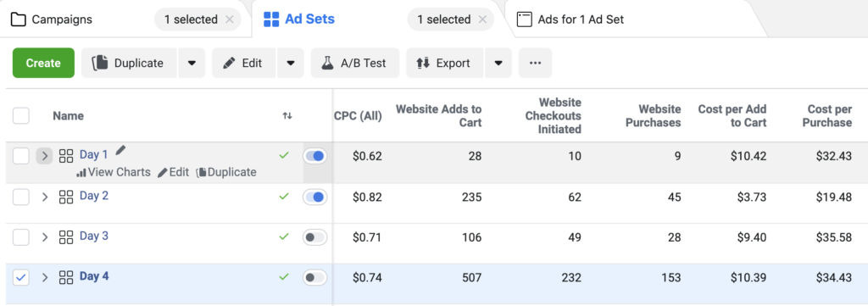
Task: Open View Charts for Day 1
Action: (114, 172)
